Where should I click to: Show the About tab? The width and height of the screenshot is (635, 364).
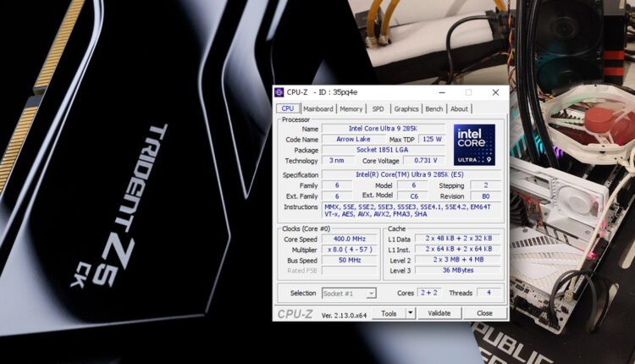460,108
